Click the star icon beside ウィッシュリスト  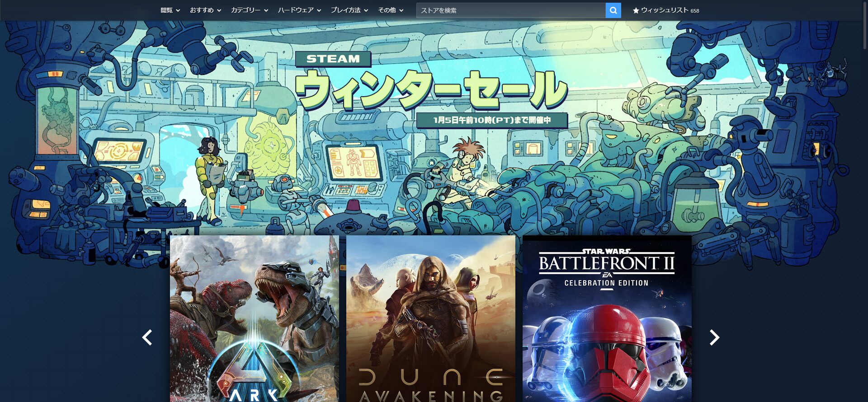point(636,10)
